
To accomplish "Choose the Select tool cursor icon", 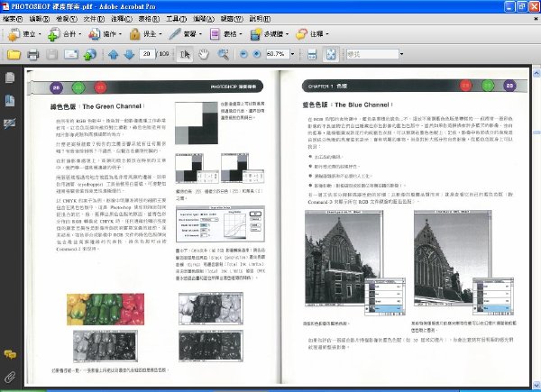I will (x=185, y=54).
